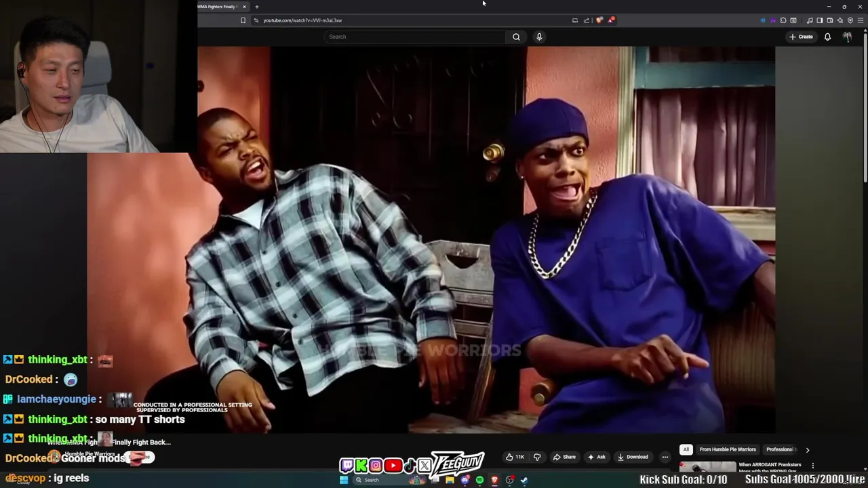
Task: Click the voice search microphone icon
Action: (x=539, y=37)
